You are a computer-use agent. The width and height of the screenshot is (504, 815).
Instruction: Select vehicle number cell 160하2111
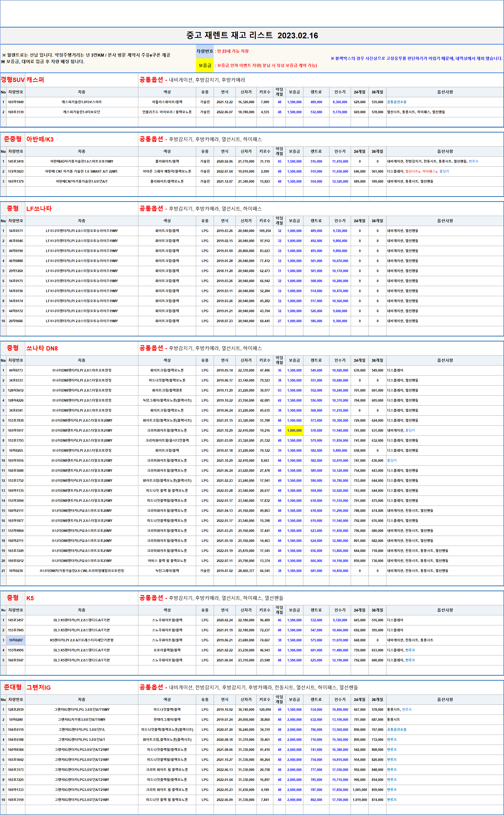pyautogui.click(x=16, y=510)
